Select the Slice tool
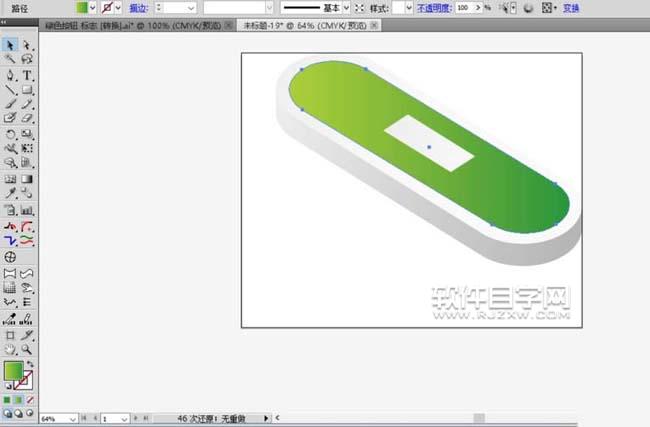This screenshot has height=427, width=650. tap(27, 335)
